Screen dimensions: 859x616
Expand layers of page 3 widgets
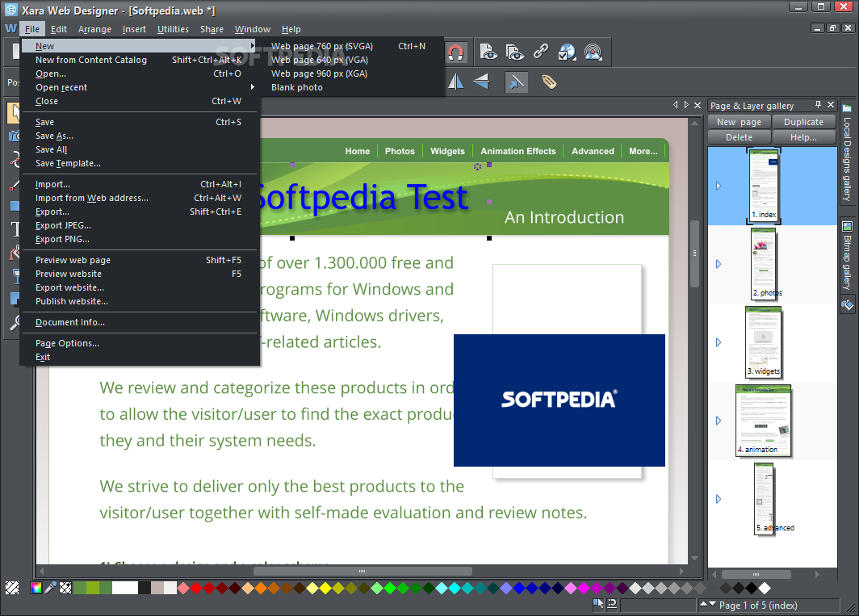tap(719, 342)
